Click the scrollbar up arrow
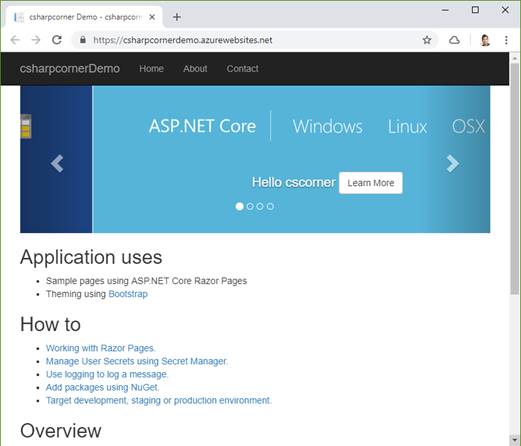The height and width of the screenshot is (446, 521). 515,58
